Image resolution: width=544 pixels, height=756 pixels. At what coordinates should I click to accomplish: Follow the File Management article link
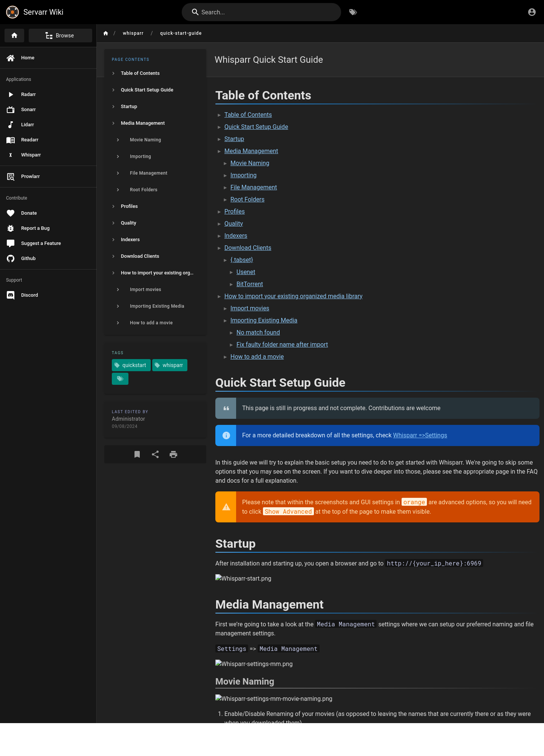pyautogui.click(x=253, y=187)
